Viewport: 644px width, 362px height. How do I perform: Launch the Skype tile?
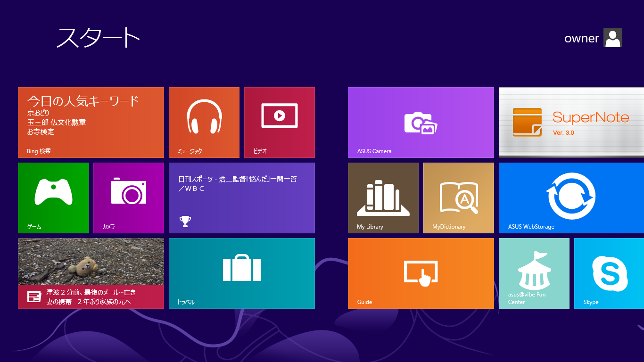609,273
